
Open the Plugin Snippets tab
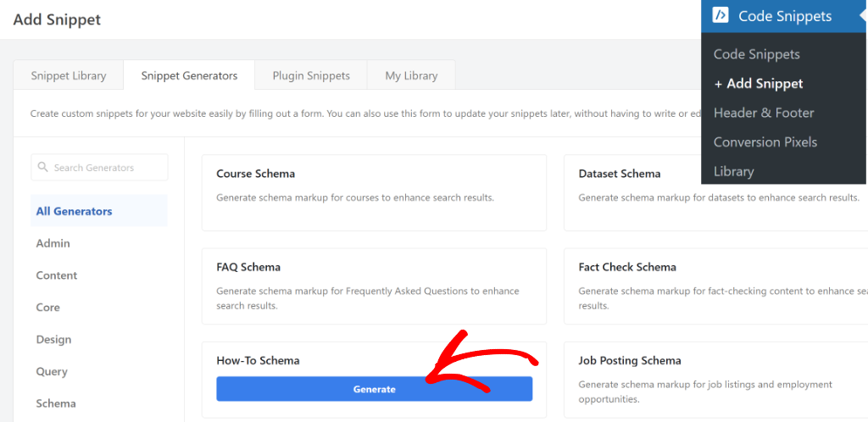pos(311,75)
